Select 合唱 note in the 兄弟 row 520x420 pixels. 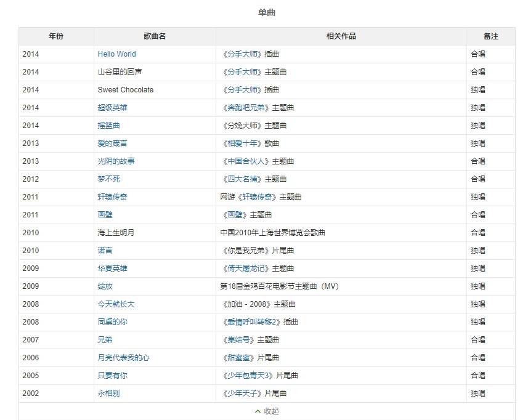point(478,340)
